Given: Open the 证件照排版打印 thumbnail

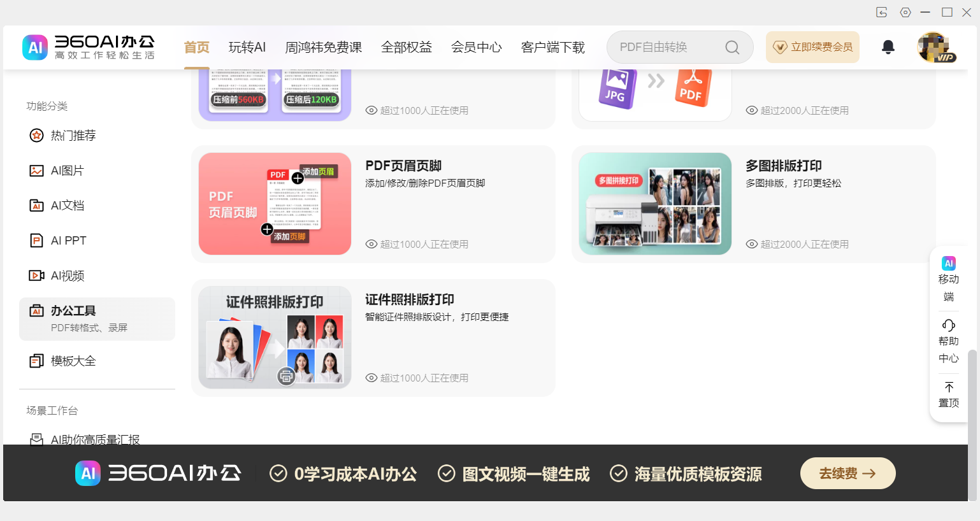Looking at the screenshot, I should pyautogui.click(x=275, y=338).
